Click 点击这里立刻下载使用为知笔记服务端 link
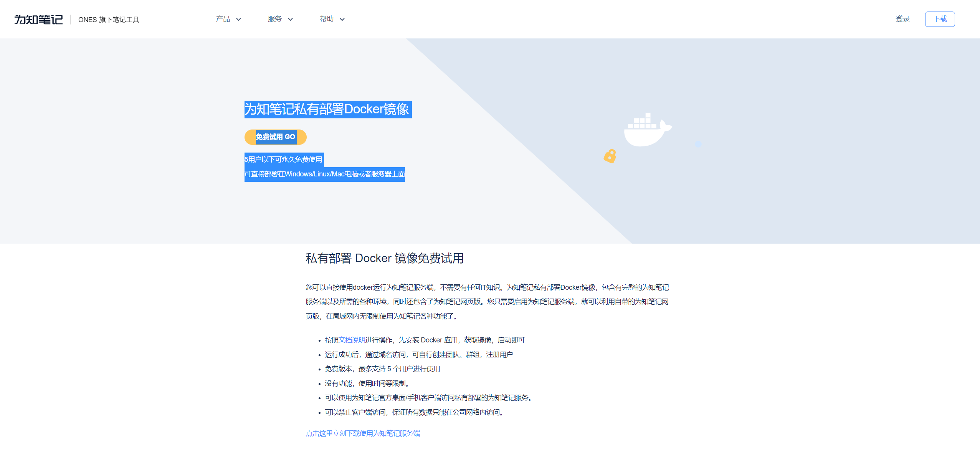 [363, 433]
